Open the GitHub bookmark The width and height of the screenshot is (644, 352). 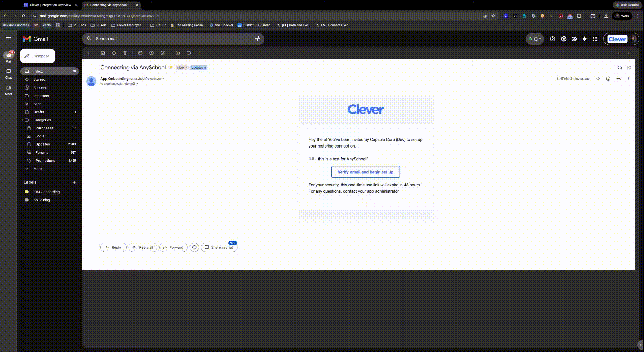pyautogui.click(x=158, y=25)
